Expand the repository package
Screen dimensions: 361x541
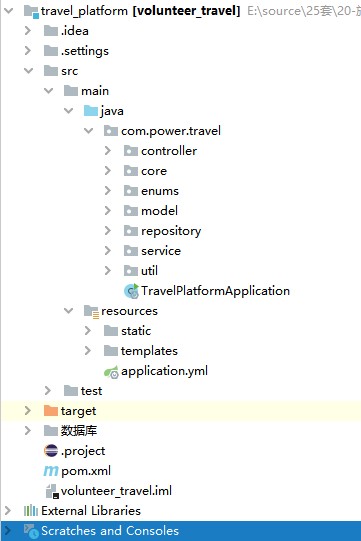tap(108, 230)
